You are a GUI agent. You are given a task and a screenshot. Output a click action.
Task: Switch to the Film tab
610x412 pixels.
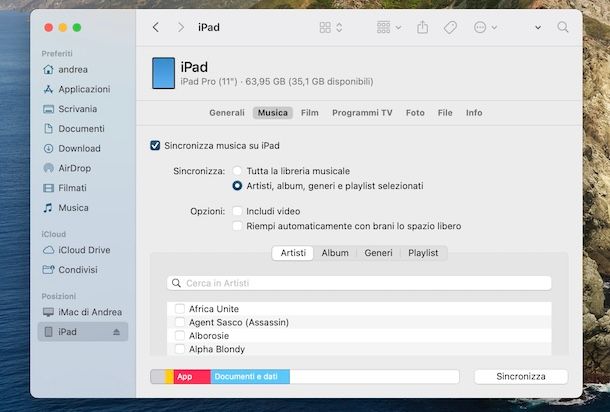point(310,113)
